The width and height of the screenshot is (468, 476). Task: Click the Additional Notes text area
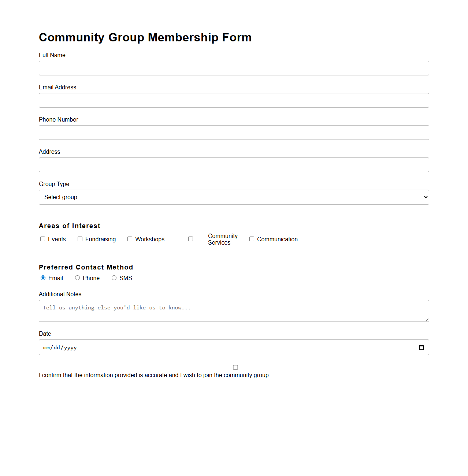pos(234,310)
